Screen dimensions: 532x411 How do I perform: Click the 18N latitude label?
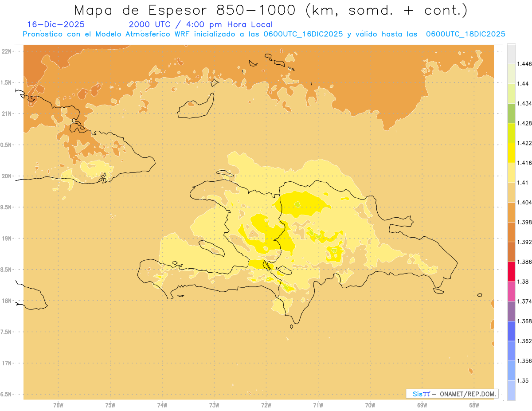pyautogui.click(x=7, y=301)
